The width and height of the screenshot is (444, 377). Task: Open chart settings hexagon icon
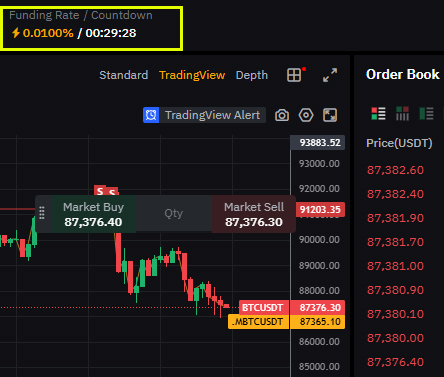pyautogui.click(x=306, y=115)
